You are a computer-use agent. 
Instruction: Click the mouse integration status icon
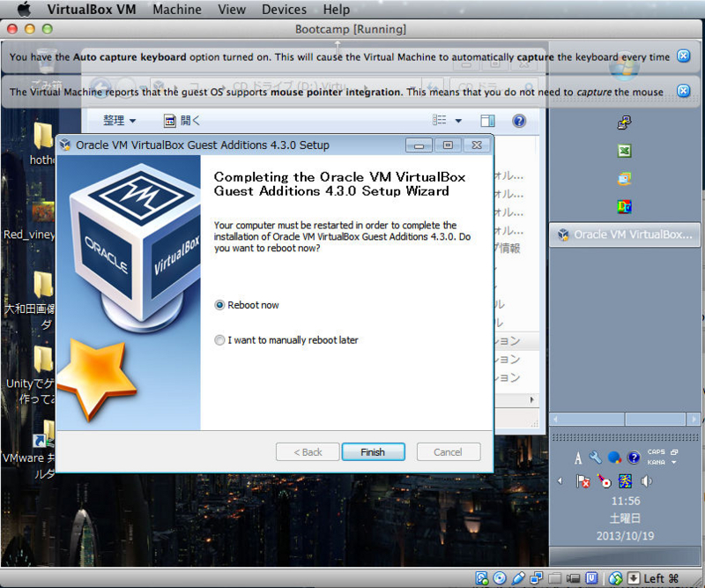615,578
